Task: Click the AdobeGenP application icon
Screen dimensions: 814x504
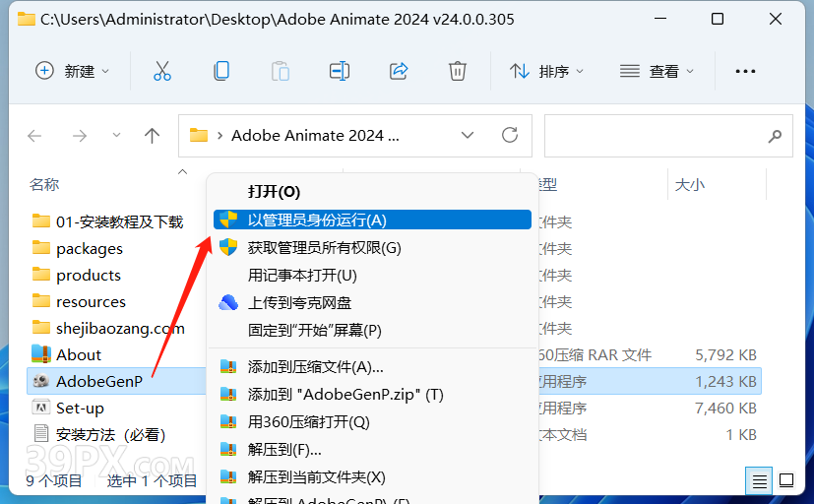Action: click(x=41, y=381)
